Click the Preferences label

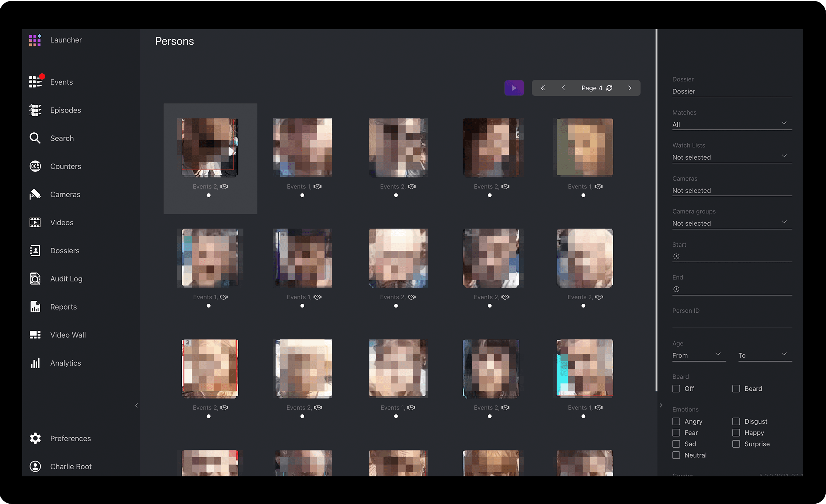[70, 438]
